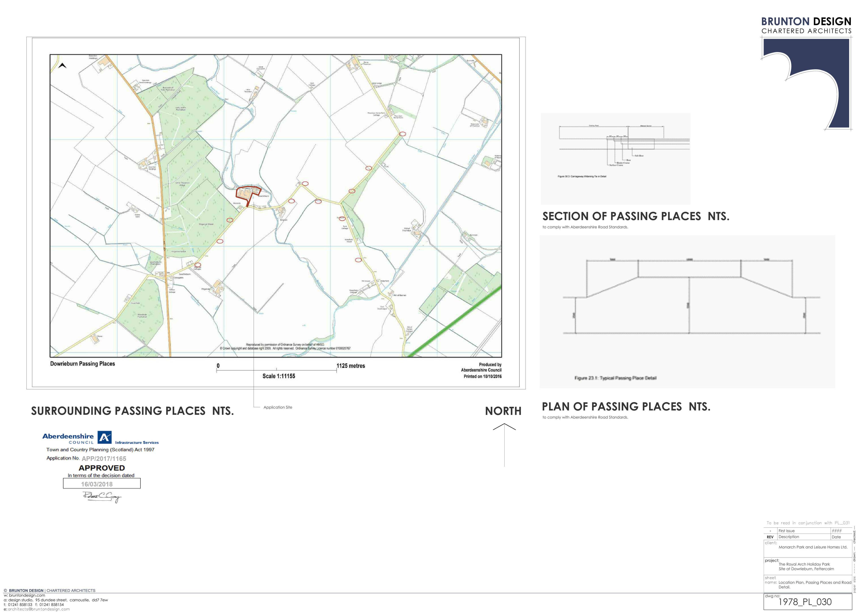The image size is (868, 613).
Task: Click sheet name 'Location Plan, Passing Places and Road'
Action: (815, 582)
